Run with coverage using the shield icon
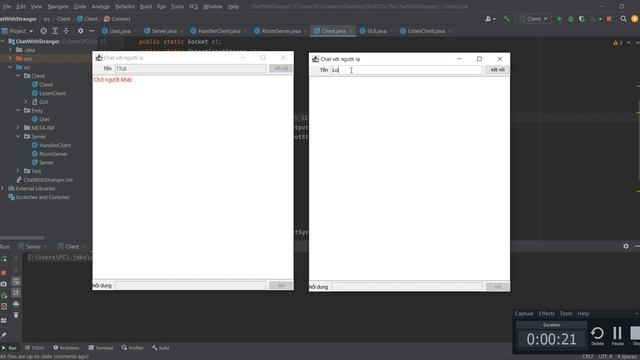Screen dimensions: 640x360 582,19
